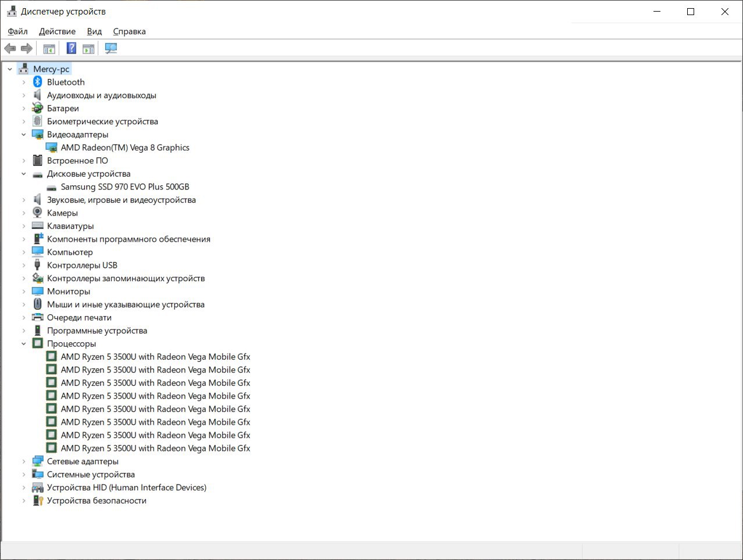This screenshot has width=743, height=560.
Task: Click the Forward arrow toolbar icon
Action: pyautogui.click(x=27, y=49)
